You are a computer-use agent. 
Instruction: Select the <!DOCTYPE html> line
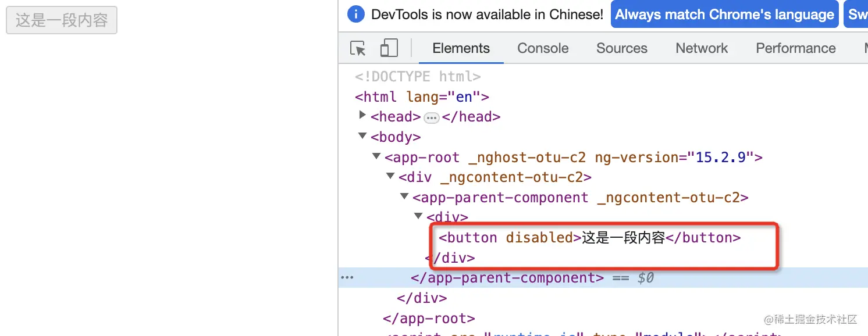click(x=418, y=76)
